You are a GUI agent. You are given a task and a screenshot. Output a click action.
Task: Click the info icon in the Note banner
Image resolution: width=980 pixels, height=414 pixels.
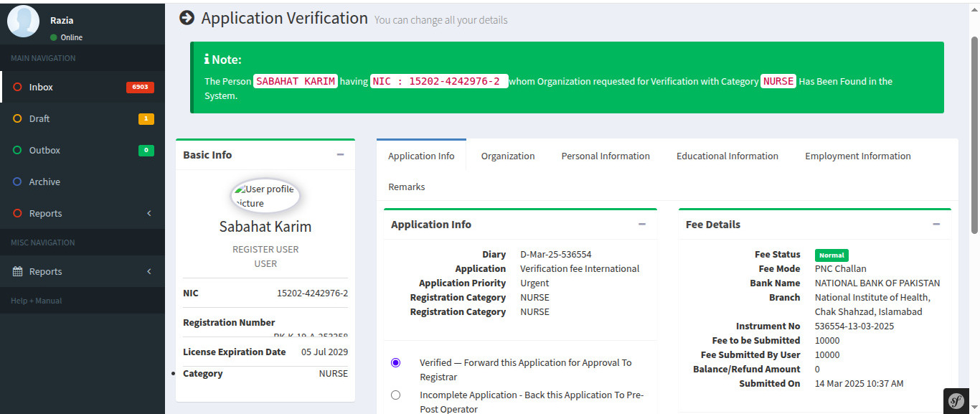(207, 60)
